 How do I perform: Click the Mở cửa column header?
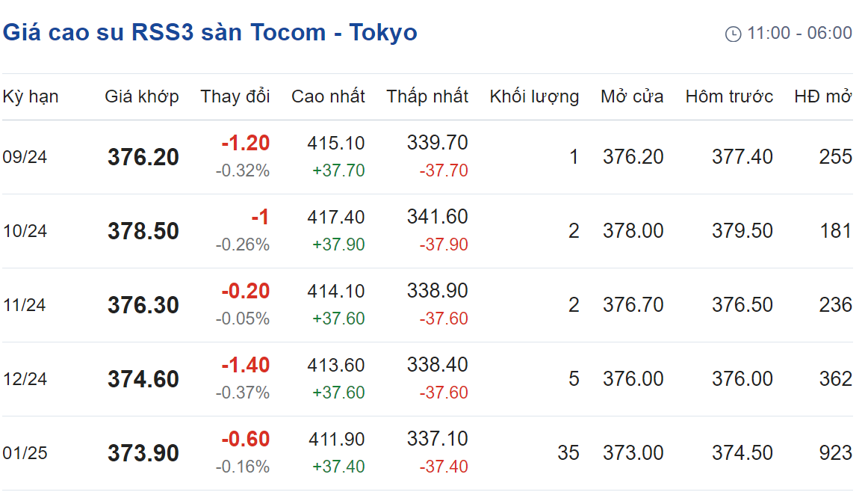pyautogui.click(x=632, y=96)
